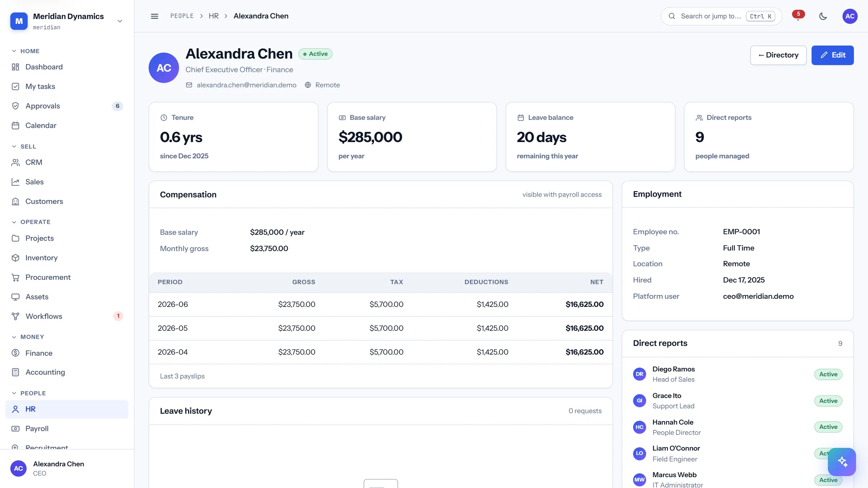This screenshot has height=488, width=868.
Task: Click the HR breadcrumb link
Action: (x=213, y=16)
